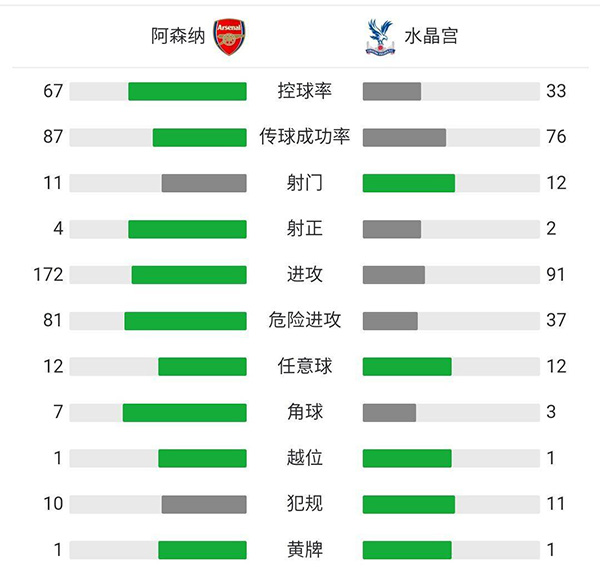Click the 任意球 stat label
Screen dimensions: 600x571
point(304,366)
